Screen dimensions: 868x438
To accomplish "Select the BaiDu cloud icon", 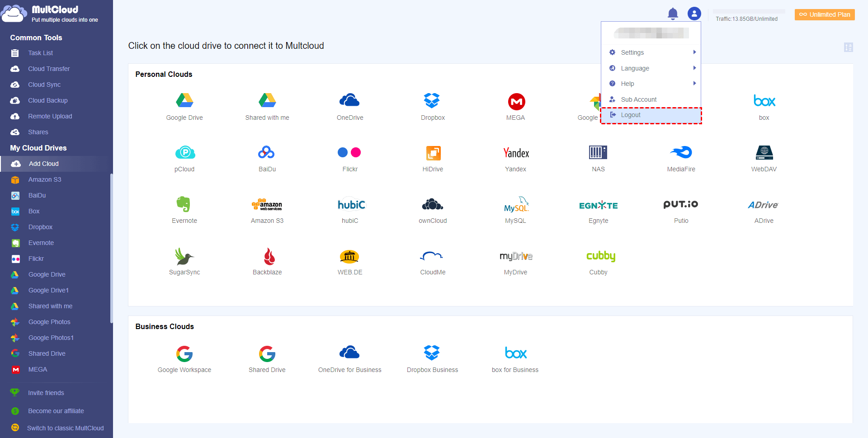I will pos(267,152).
